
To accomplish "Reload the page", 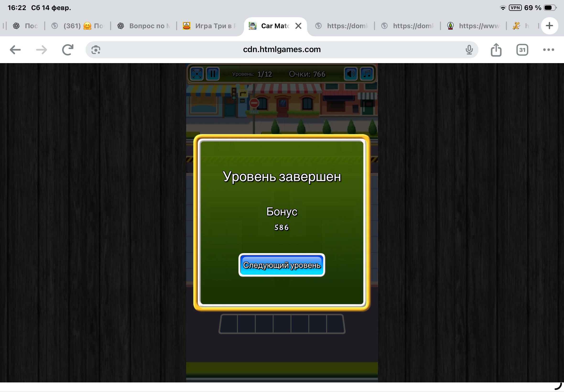I will pos(68,50).
